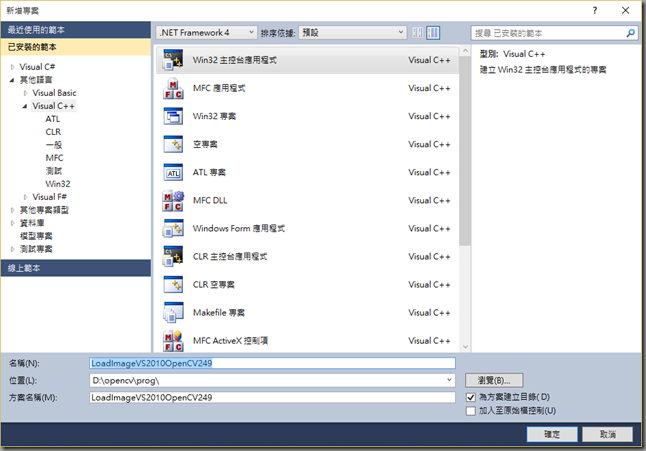Click the template list scroll down arrow
The image size is (646, 451).
click(x=465, y=347)
